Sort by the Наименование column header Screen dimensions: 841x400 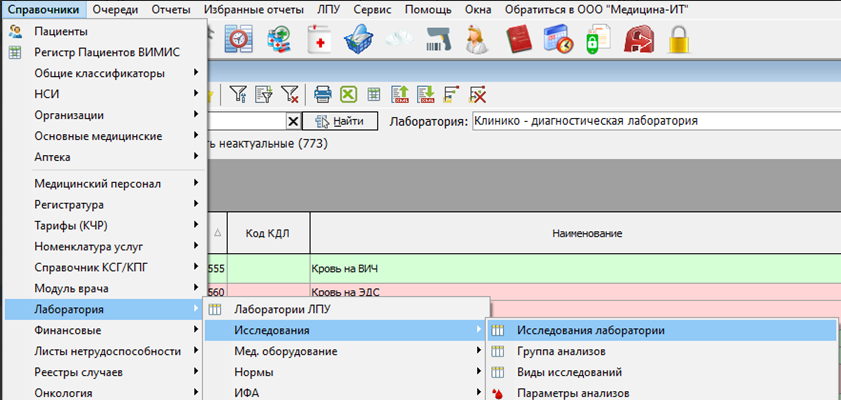(x=576, y=233)
